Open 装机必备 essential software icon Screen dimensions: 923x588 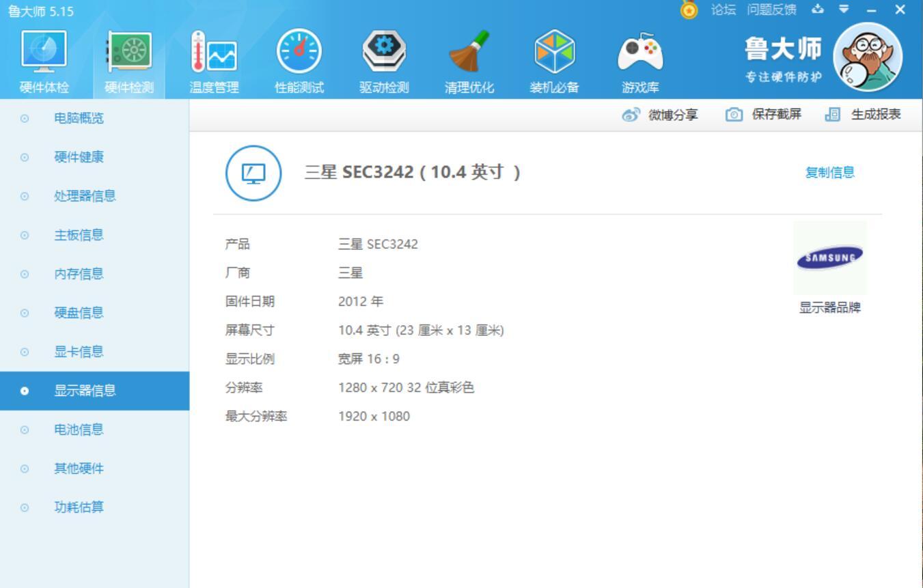tap(554, 63)
